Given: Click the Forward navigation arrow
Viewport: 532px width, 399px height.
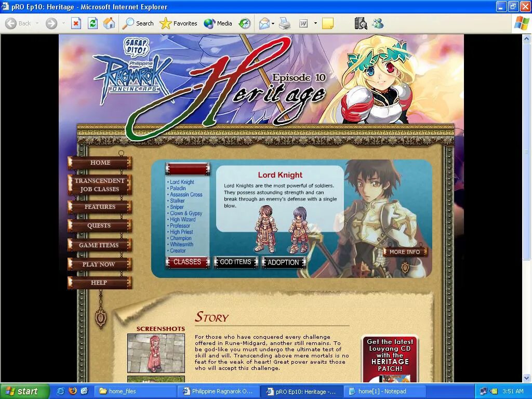Looking at the screenshot, I should (51, 23).
